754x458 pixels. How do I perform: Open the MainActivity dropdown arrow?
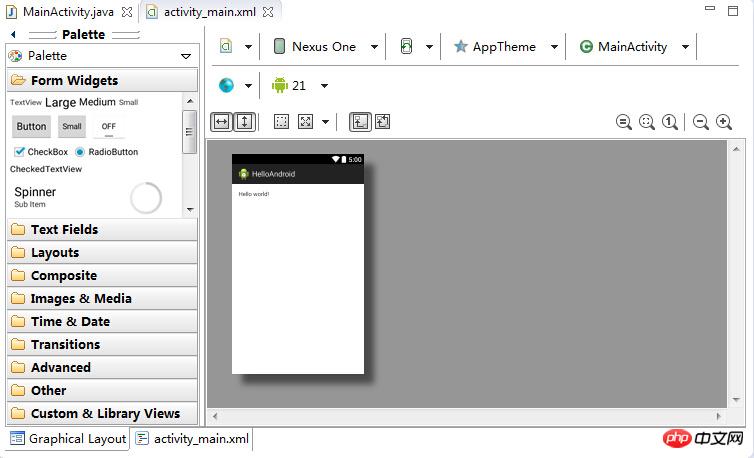[685, 47]
